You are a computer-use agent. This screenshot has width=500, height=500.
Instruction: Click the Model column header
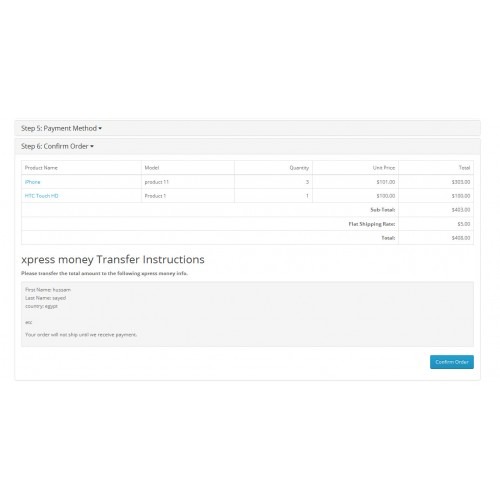[152, 168]
